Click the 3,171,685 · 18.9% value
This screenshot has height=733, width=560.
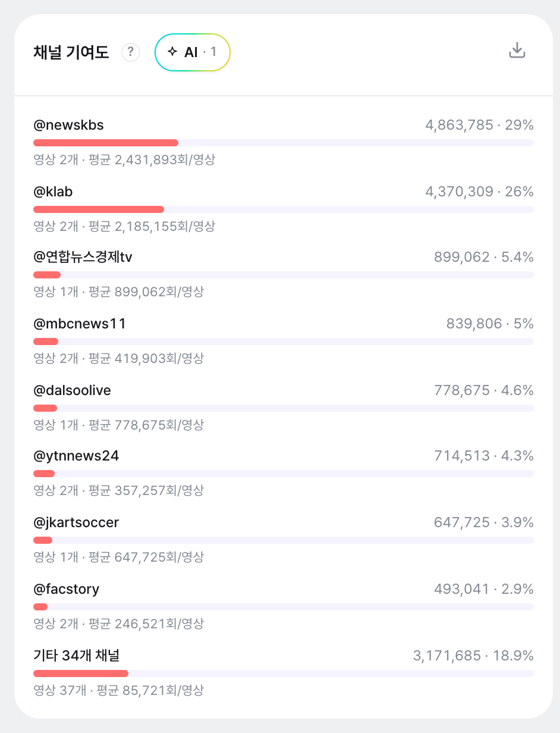point(473,656)
